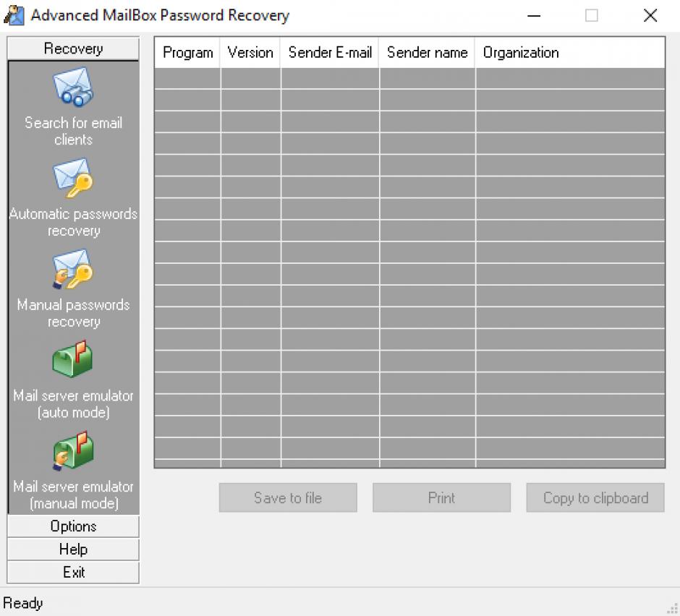
Task: Open the Help section
Action: pyautogui.click(x=73, y=549)
